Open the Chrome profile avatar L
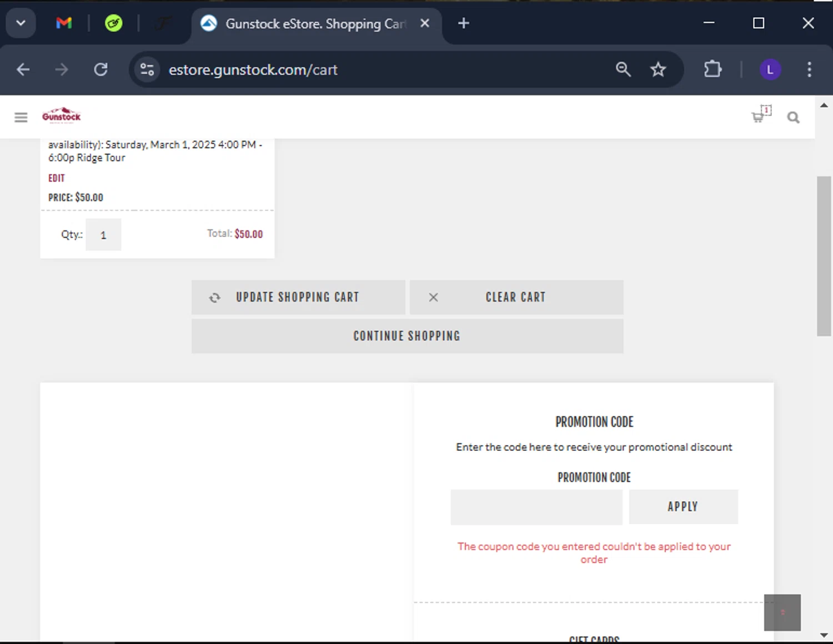 pyautogui.click(x=770, y=69)
